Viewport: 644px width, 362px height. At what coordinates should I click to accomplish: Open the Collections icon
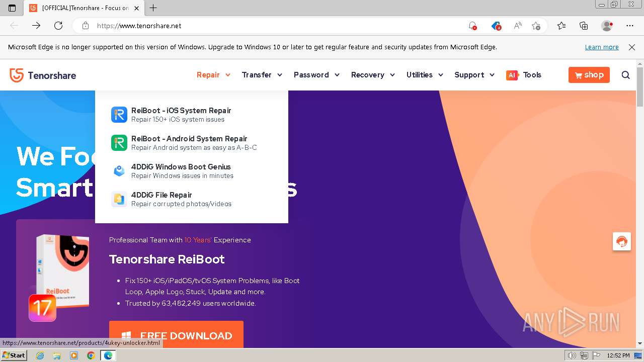[584, 26]
